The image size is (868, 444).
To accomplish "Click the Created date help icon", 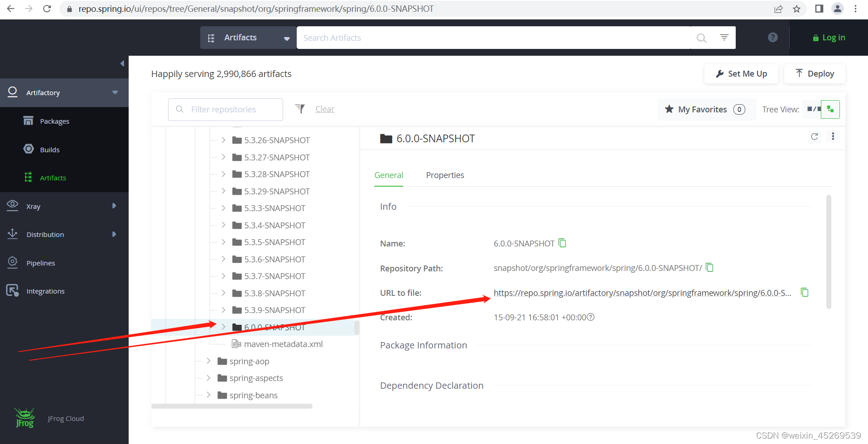I will coord(591,317).
